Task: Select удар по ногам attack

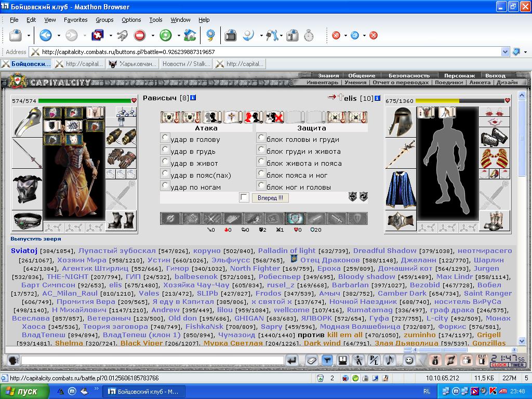Action: pyautogui.click(x=165, y=185)
